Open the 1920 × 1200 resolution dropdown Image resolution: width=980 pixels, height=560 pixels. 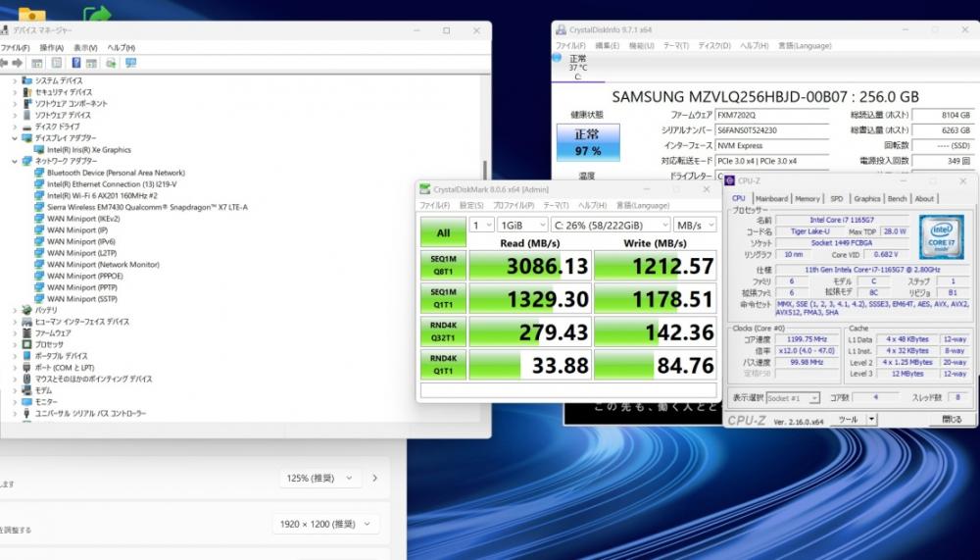tap(325, 525)
